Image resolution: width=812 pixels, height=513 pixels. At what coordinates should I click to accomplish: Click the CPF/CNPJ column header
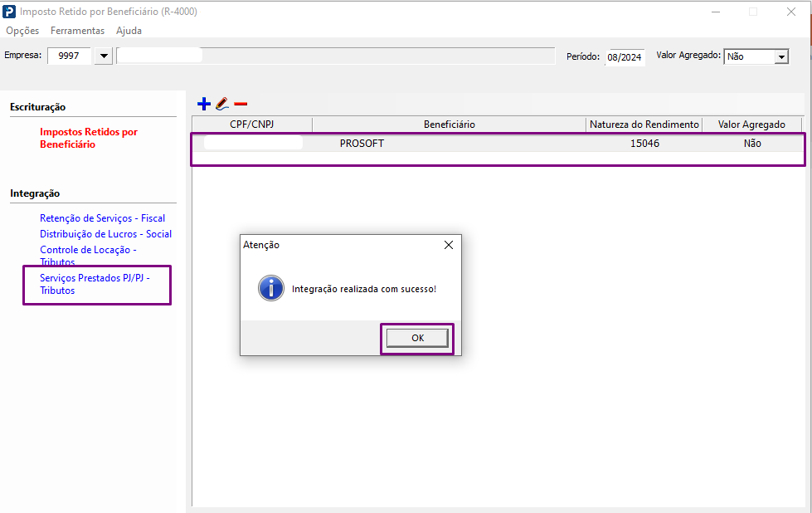click(251, 125)
